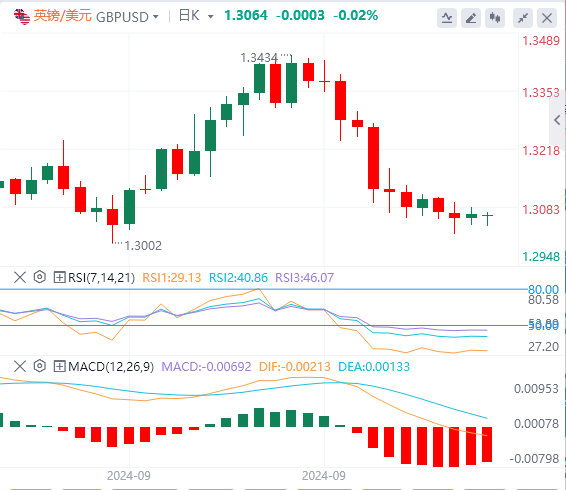566x490 pixels.
Task: Click the 1.2948 price axis label
Action: pos(541,257)
